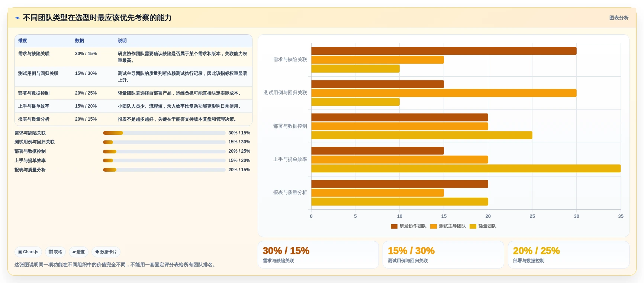This screenshot has width=644, height=283.
Task: Click 测试主导团队 bar for 测试用例与回归关联
Action: (444, 93)
